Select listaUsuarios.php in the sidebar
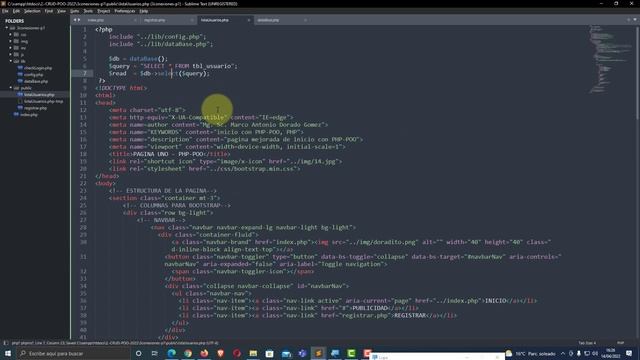Screen dimensions: 640x360 pos(39,95)
